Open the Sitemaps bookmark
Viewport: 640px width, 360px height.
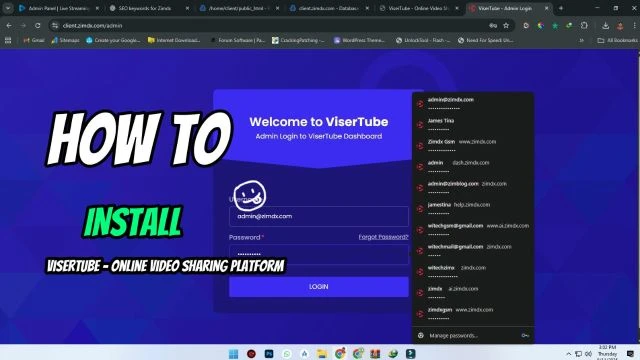pyautogui.click(x=65, y=40)
